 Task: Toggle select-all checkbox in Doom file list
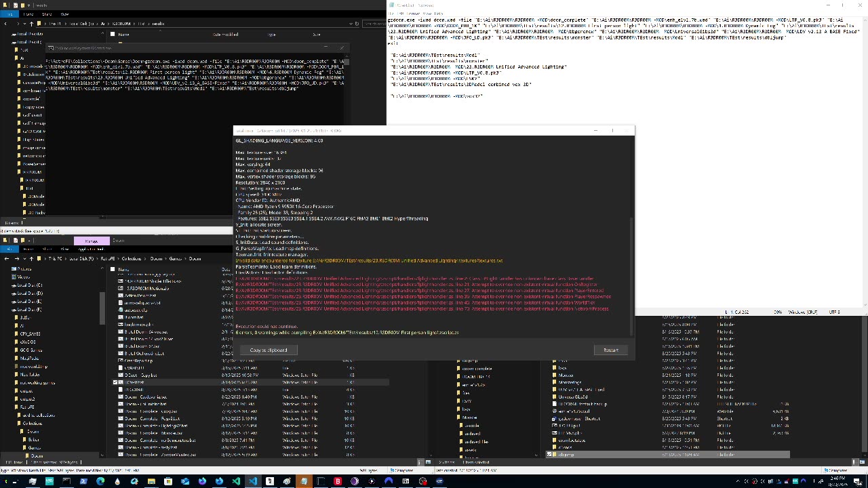click(113, 269)
